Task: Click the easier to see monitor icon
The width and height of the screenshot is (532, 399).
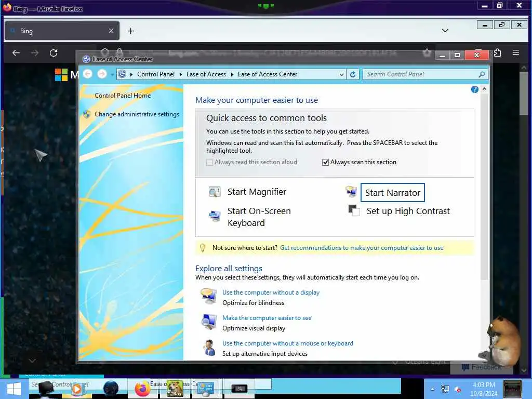Action: 209,321
